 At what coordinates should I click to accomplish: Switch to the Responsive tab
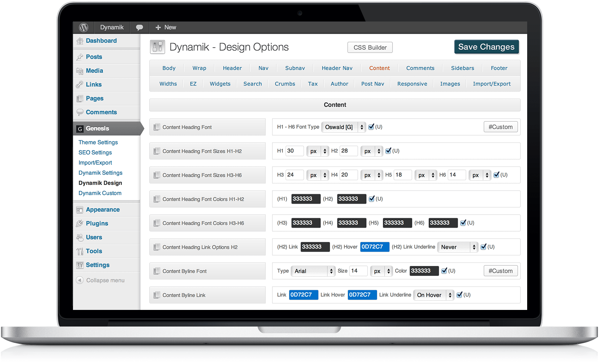412,84
